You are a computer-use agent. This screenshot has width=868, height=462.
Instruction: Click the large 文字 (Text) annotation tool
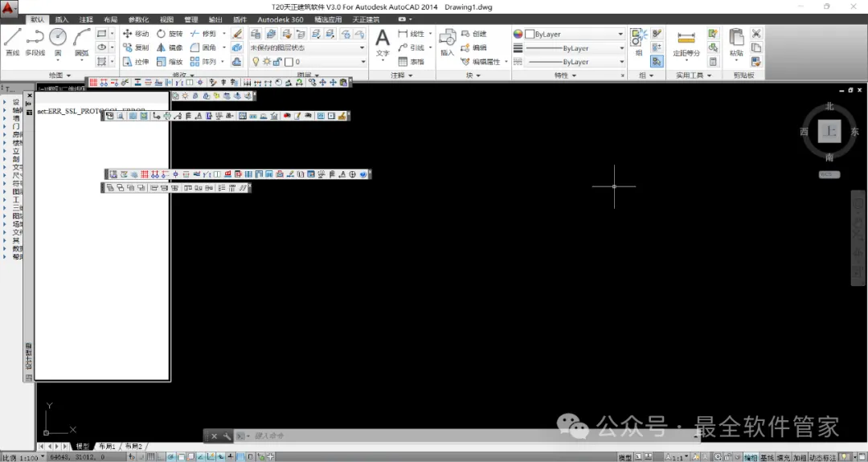pyautogui.click(x=383, y=43)
